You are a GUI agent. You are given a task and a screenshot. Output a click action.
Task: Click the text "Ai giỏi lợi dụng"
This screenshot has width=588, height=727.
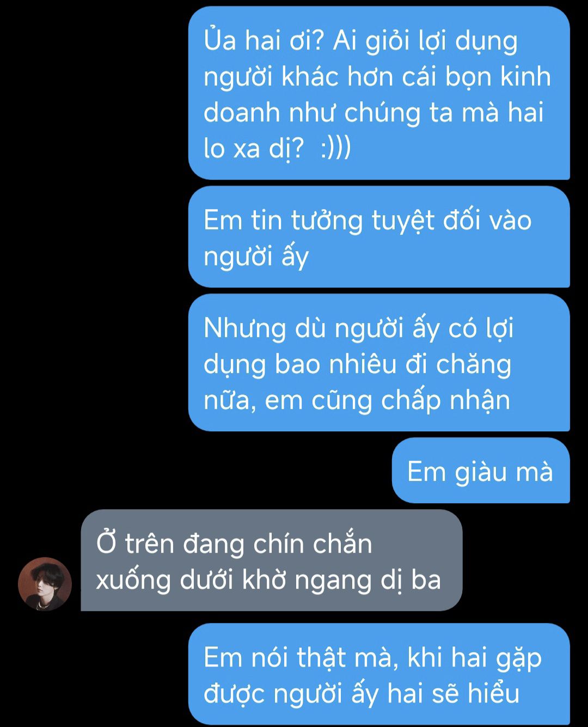(x=425, y=41)
